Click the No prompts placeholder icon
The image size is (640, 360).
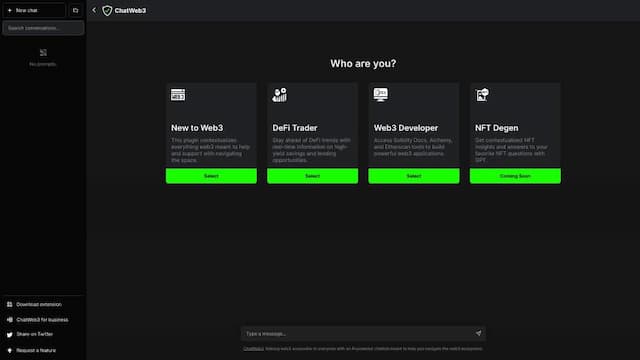coord(43,53)
